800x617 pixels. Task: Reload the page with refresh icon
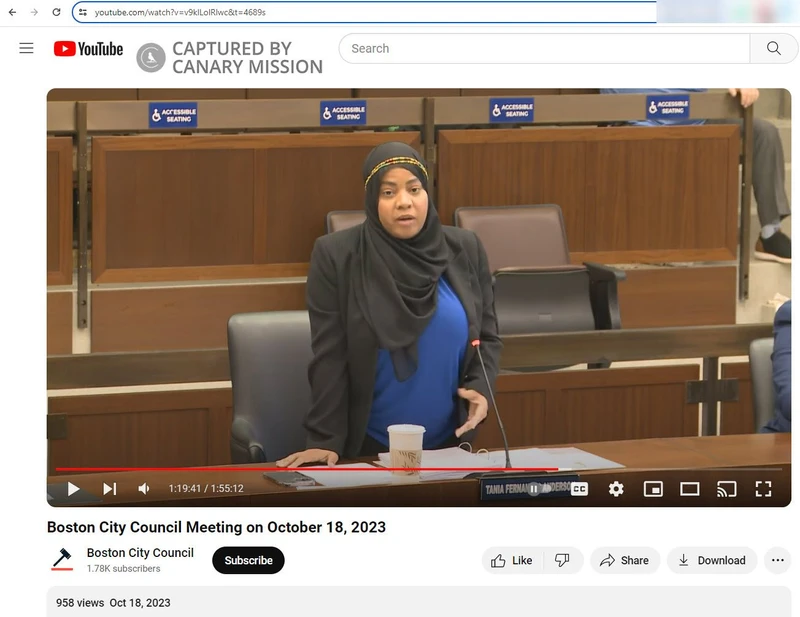pyautogui.click(x=57, y=12)
